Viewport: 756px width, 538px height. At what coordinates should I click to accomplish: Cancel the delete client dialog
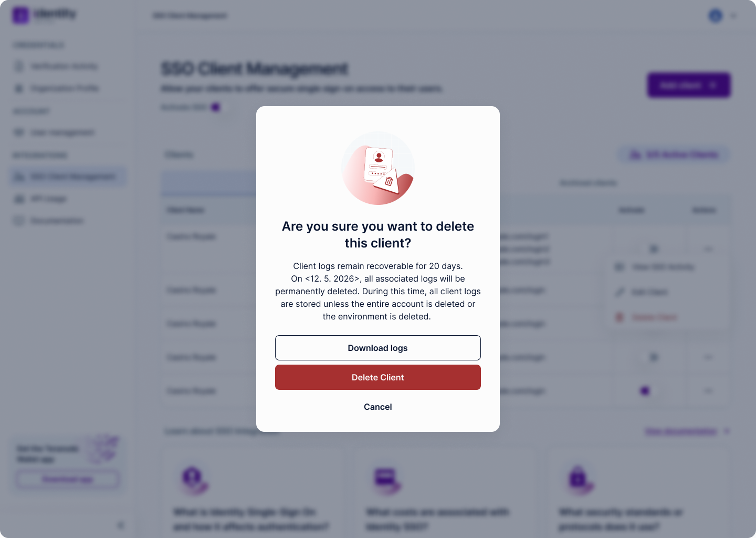point(377,407)
